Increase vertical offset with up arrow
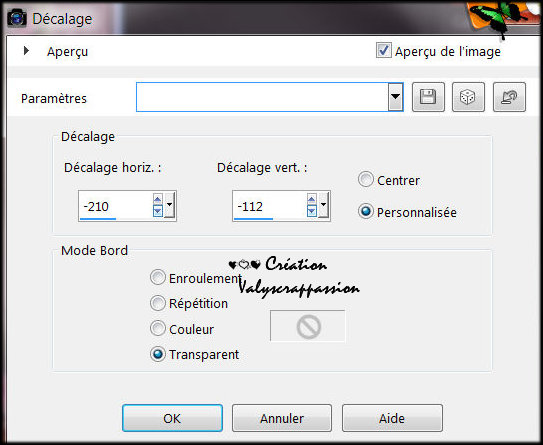 point(311,199)
